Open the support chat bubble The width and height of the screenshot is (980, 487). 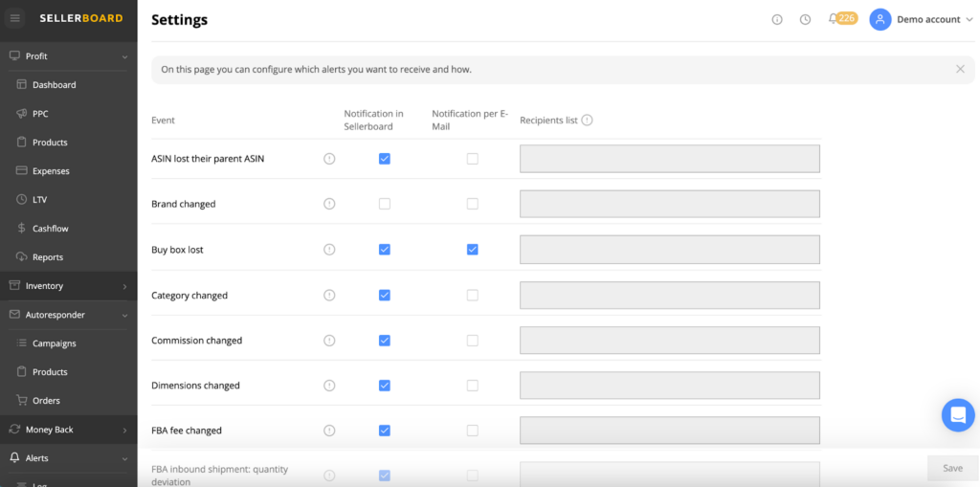(x=958, y=414)
